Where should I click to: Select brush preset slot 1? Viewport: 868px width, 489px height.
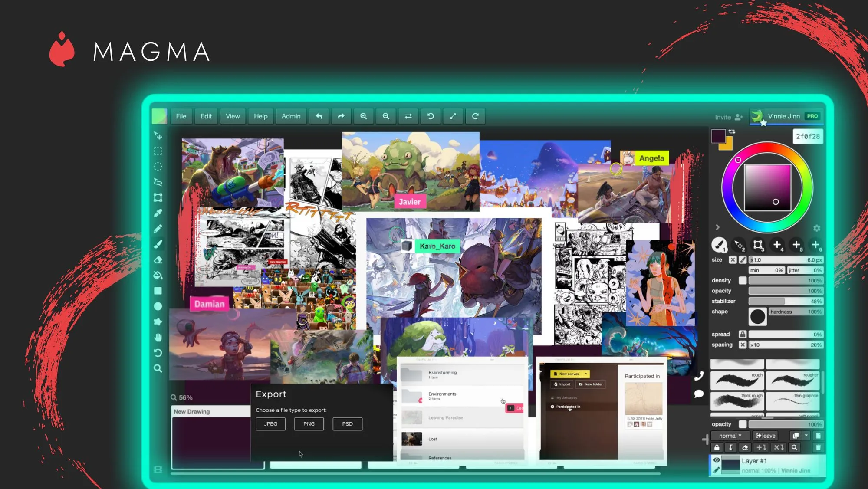pyautogui.click(x=720, y=245)
